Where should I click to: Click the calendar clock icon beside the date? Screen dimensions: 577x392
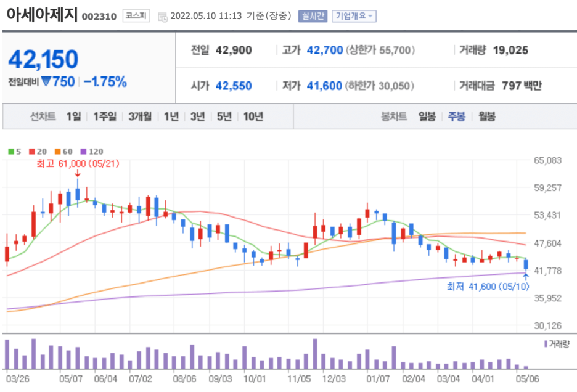(163, 17)
